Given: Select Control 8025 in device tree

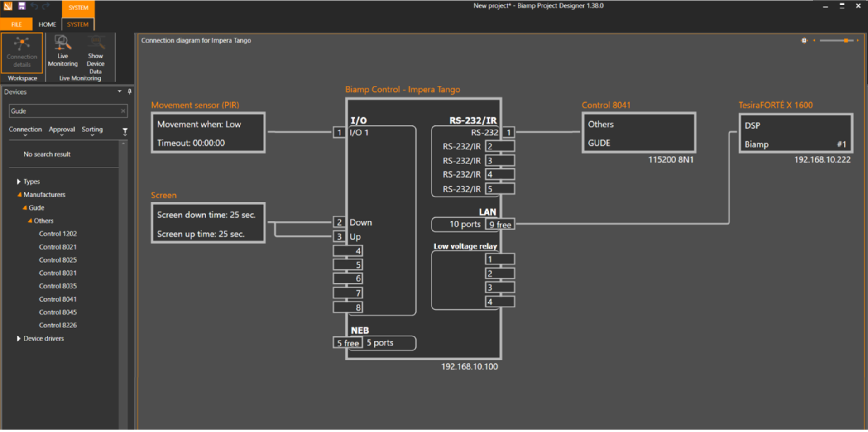Looking at the screenshot, I should (58, 260).
